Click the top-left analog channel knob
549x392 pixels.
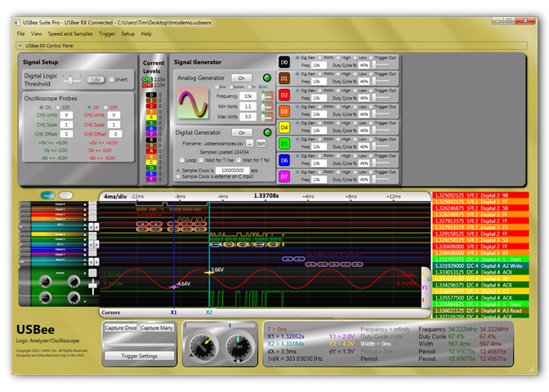[x=45, y=281]
